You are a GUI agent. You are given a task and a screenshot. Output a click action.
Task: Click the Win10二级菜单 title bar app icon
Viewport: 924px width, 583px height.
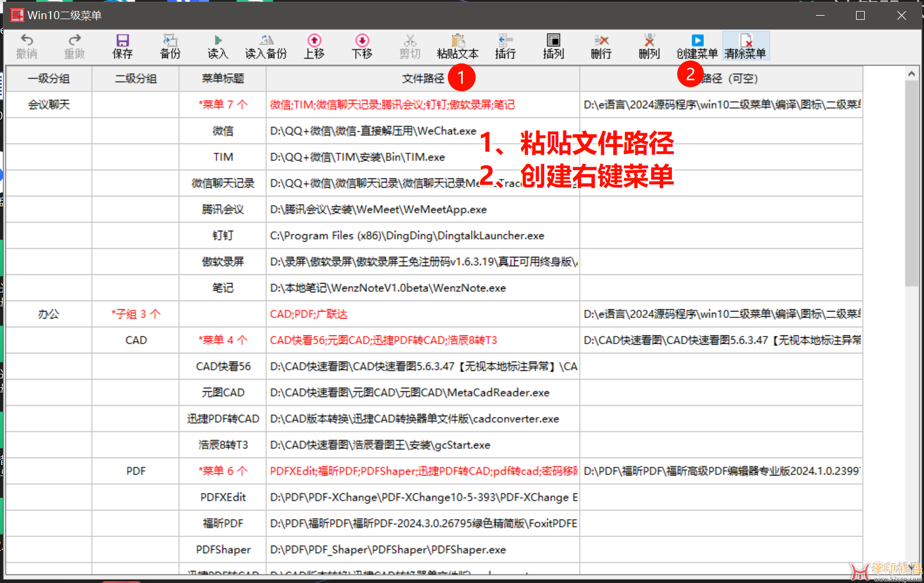tap(17, 15)
